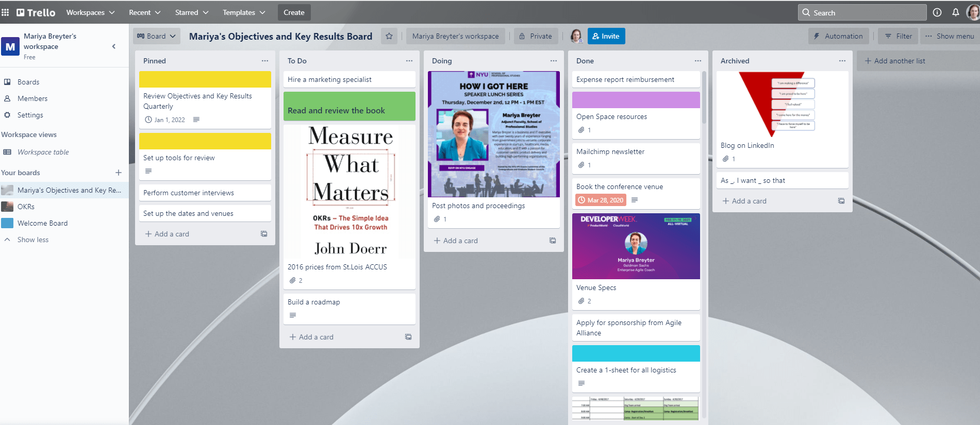Open the Developer Week image card
980x425 pixels.
pos(636,246)
